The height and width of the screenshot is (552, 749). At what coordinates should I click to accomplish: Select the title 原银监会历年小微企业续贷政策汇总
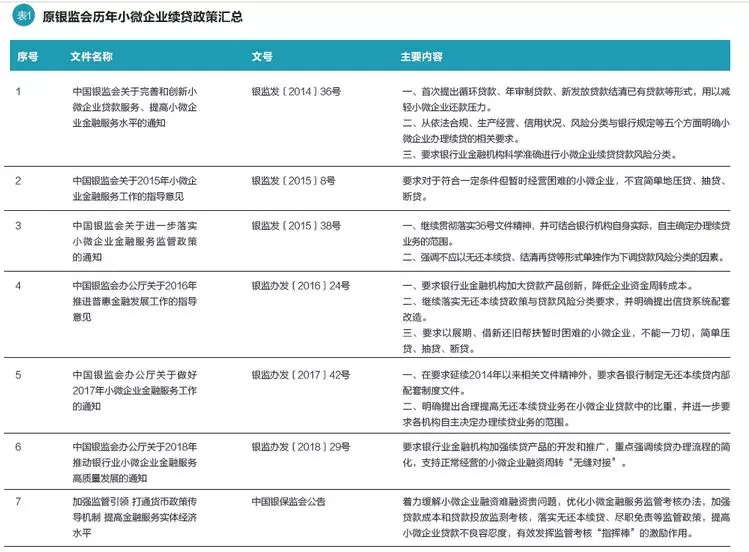tap(142, 17)
